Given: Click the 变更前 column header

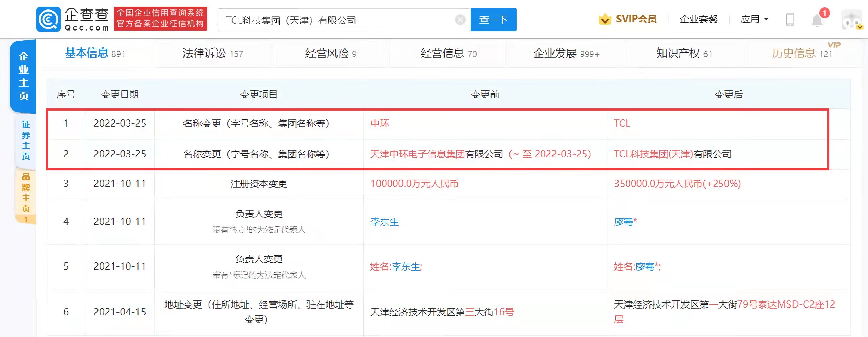Looking at the screenshot, I should pyautogui.click(x=485, y=94).
